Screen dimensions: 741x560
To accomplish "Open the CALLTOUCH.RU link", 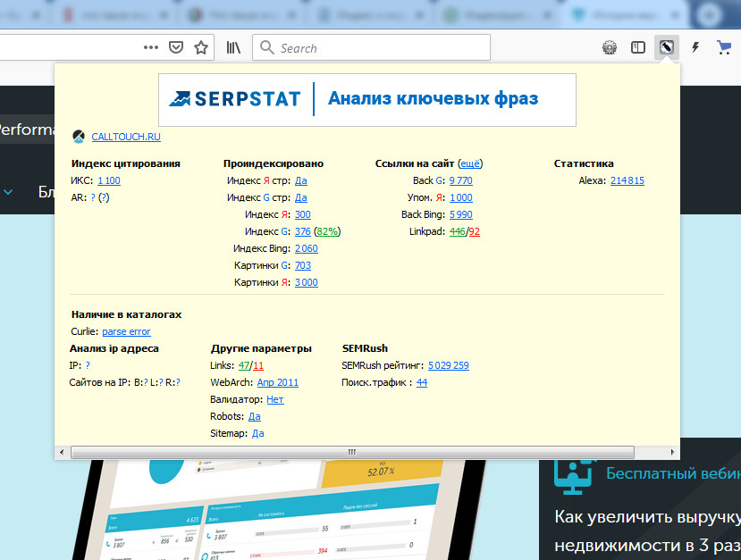I will (126, 137).
